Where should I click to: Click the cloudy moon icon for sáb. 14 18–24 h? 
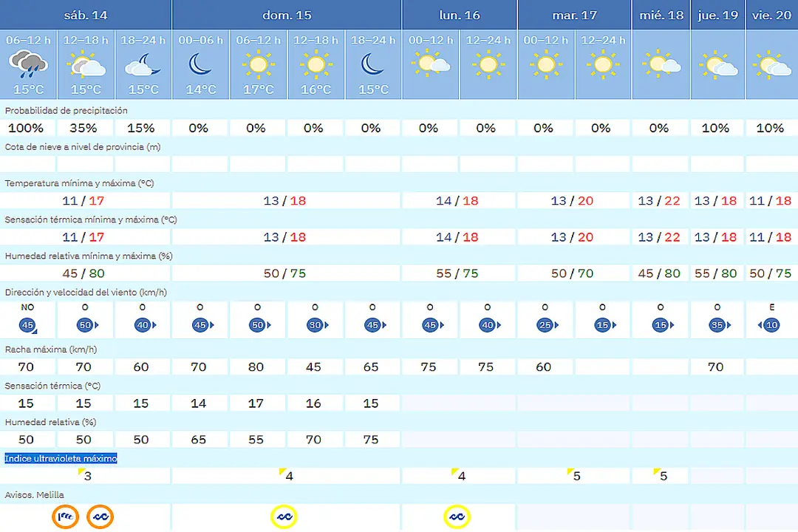point(143,65)
